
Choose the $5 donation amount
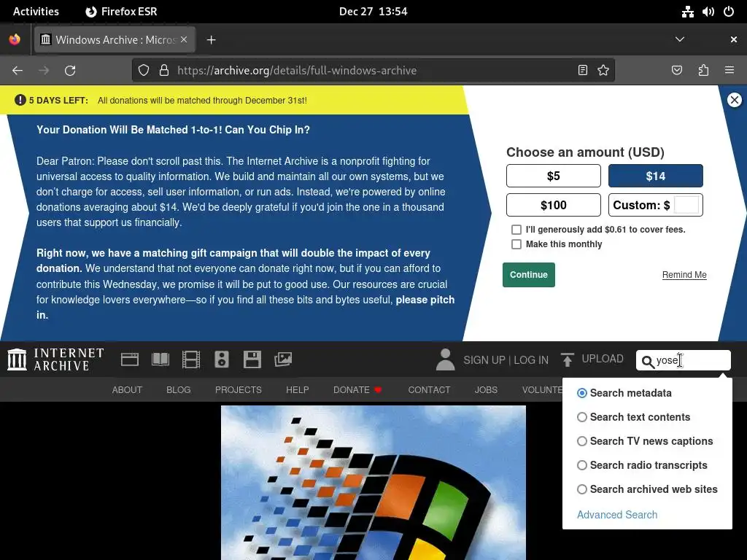coord(554,176)
